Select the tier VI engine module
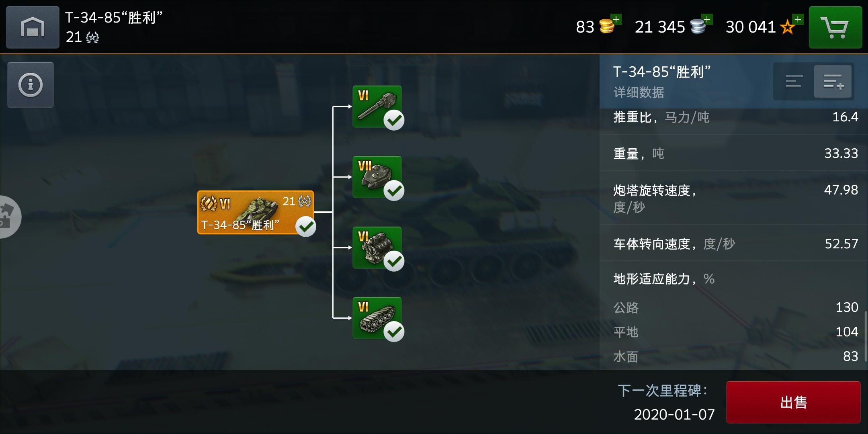Screen dimensions: 868x434 (x=377, y=248)
